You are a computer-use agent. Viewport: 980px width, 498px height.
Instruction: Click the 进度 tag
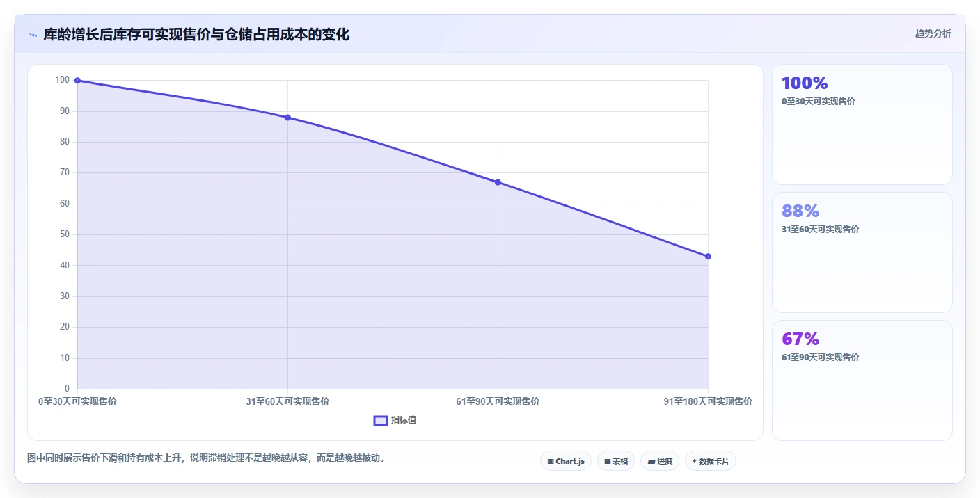(x=660, y=461)
